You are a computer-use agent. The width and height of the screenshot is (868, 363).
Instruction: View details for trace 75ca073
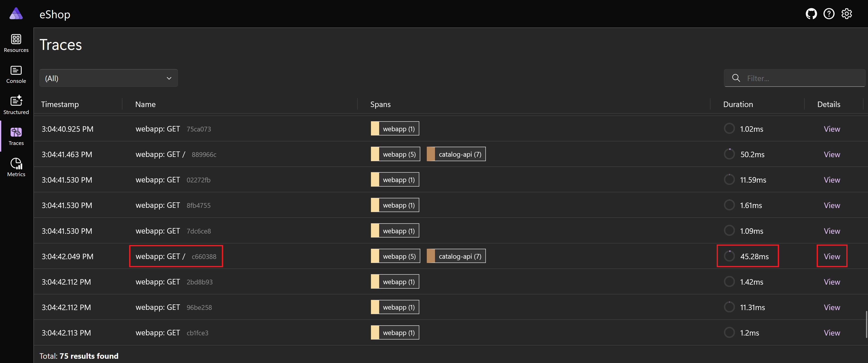pos(832,129)
